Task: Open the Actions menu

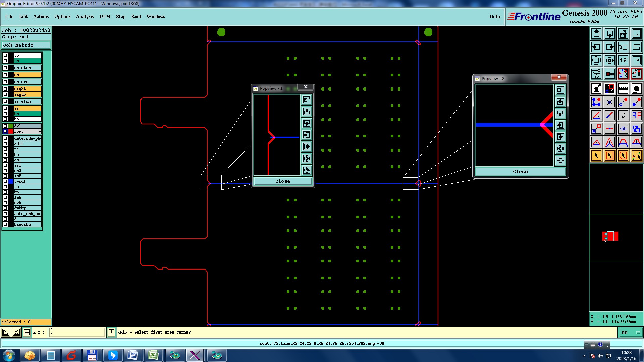Action: coord(41,16)
